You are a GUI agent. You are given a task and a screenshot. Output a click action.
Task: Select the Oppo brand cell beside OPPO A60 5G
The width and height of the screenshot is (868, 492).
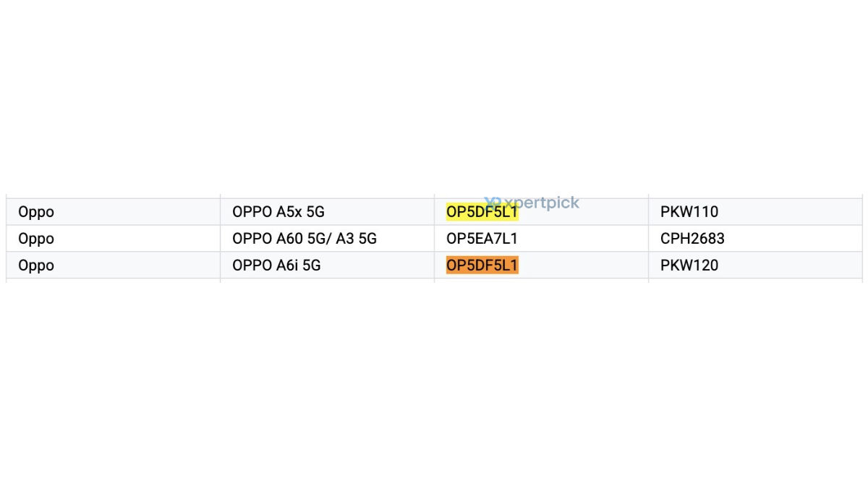point(113,239)
